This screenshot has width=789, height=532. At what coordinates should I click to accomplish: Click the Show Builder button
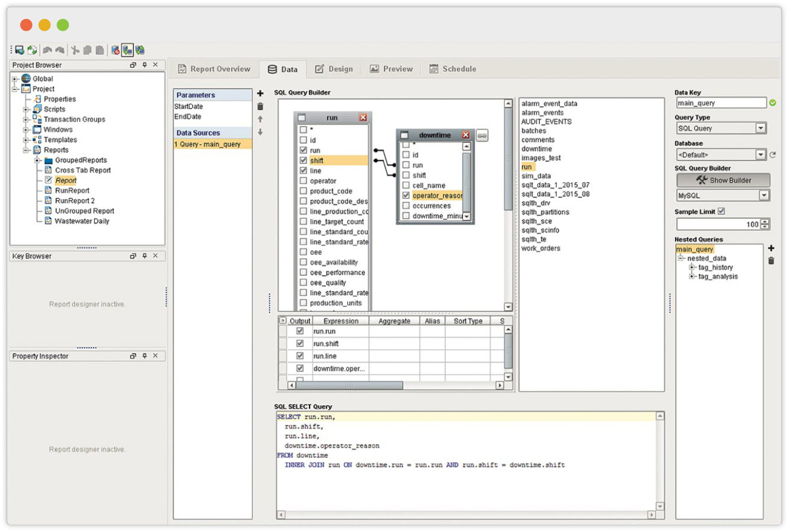pyautogui.click(x=722, y=180)
